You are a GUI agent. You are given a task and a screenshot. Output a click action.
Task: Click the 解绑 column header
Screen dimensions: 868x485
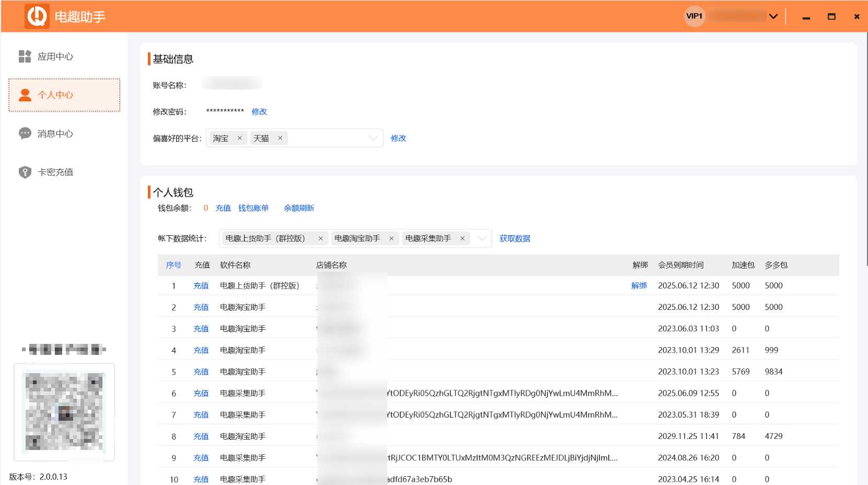tap(640, 265)
